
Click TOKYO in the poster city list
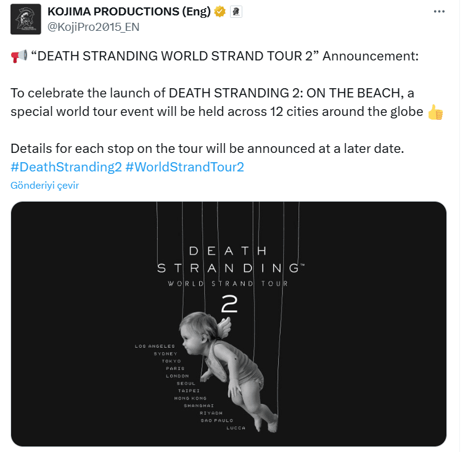pyautogui.click(x=171, y=361)
